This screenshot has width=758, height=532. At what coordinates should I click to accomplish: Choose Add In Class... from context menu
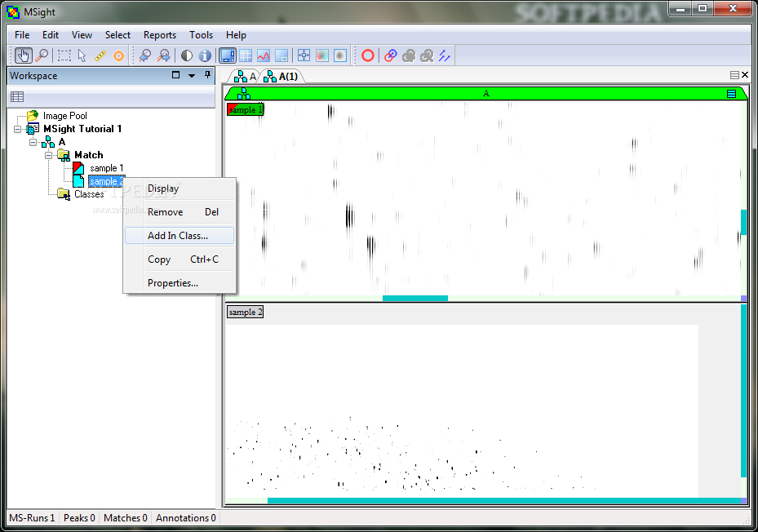click(x=180, y=236)
